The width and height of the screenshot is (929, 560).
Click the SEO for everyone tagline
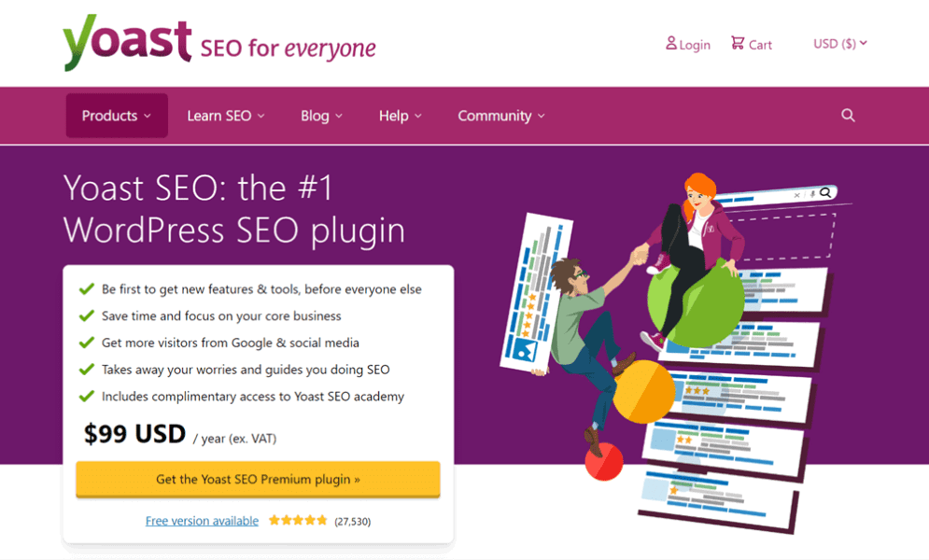[x=288, y=49]
